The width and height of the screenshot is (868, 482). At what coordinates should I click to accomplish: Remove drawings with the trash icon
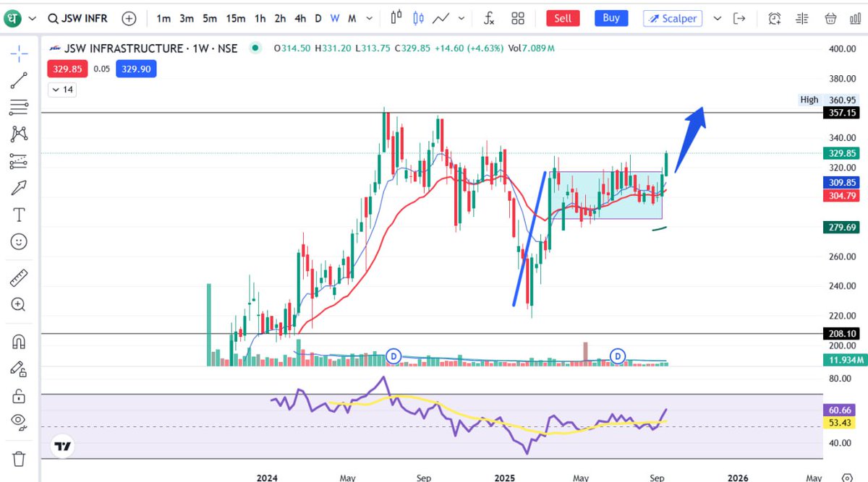click(x=19, y=459)
